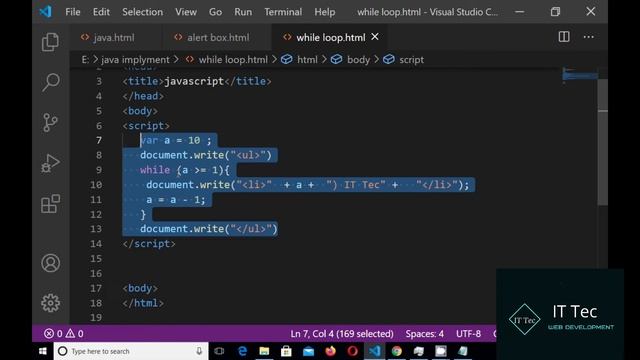Viewport: 640px width, 360px height.
Task: Launch Firefox from taskbar
Action: point(330,351)
